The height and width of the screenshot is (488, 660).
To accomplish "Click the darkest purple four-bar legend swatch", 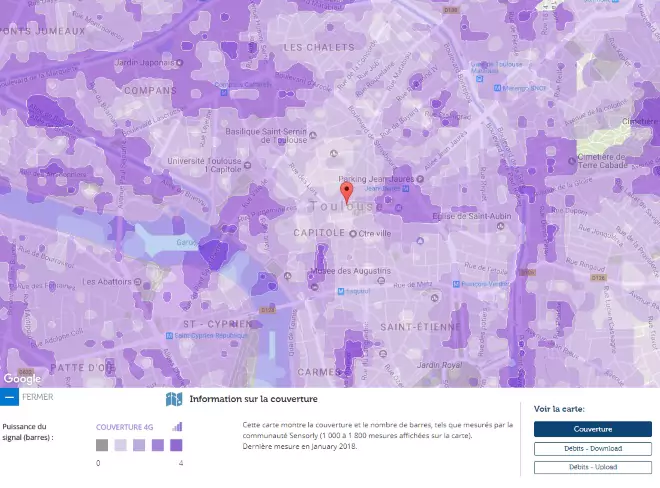I will pyautogui.click(x=176, y=445).
